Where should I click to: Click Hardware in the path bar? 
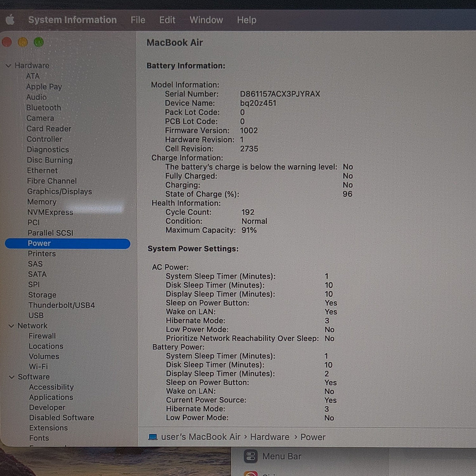click(x=270, y=437)
